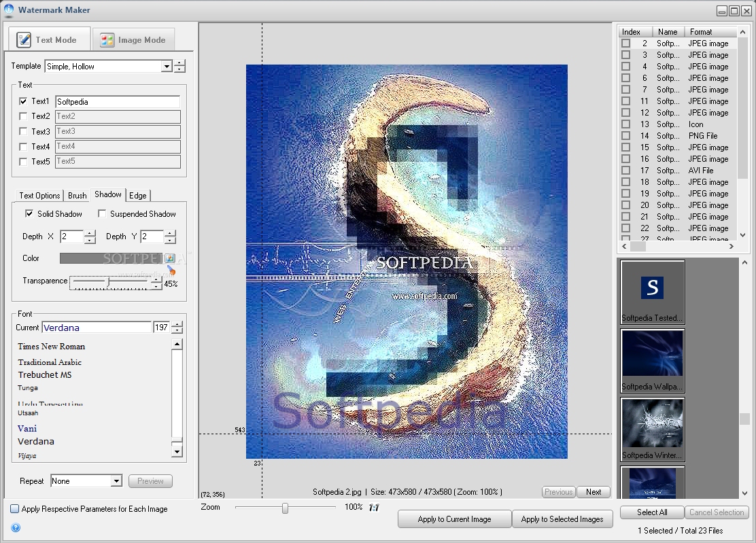Click the Template spinner up arrow

click(179, 63)
